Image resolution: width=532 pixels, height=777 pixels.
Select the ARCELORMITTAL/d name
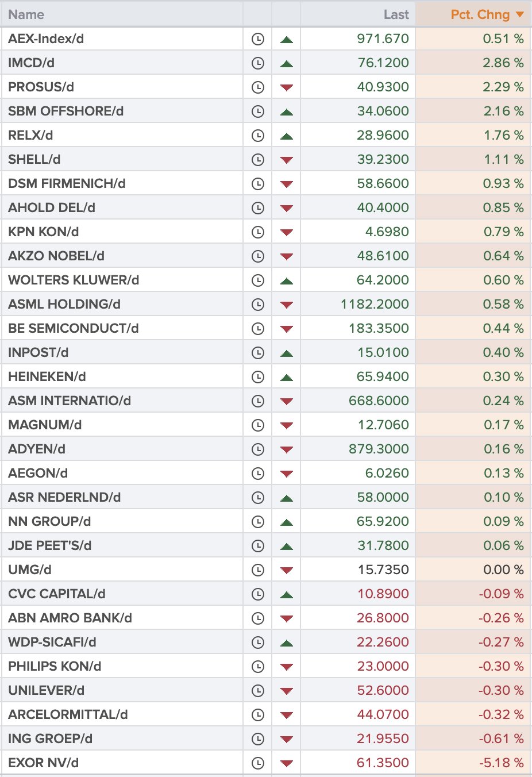[x=68, y=715]
